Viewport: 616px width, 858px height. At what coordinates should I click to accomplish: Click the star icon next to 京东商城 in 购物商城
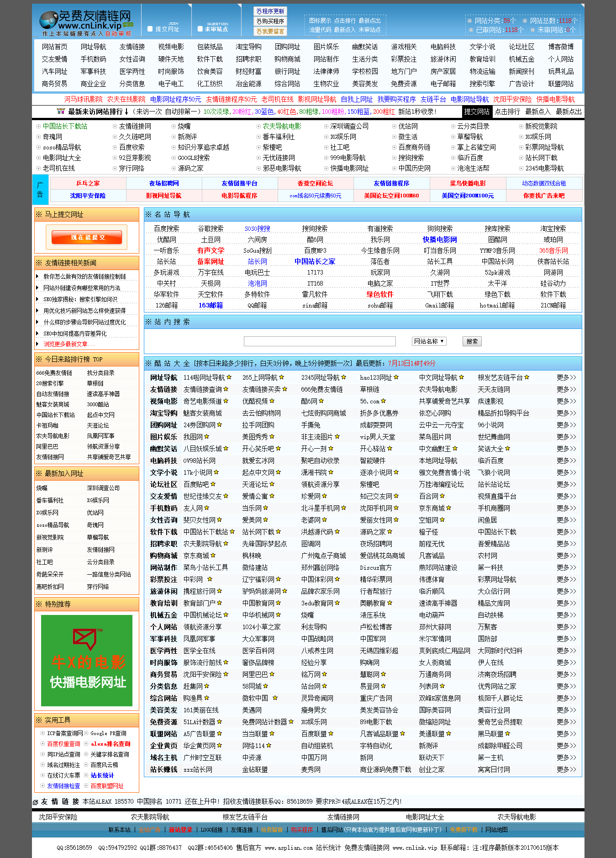coord(213,556)
